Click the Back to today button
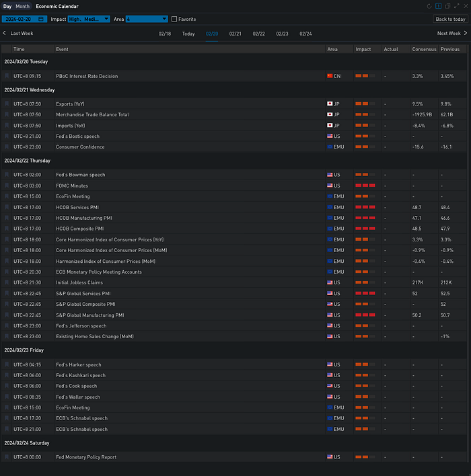This screenshot has width=471, height=476. pos(449,19)
